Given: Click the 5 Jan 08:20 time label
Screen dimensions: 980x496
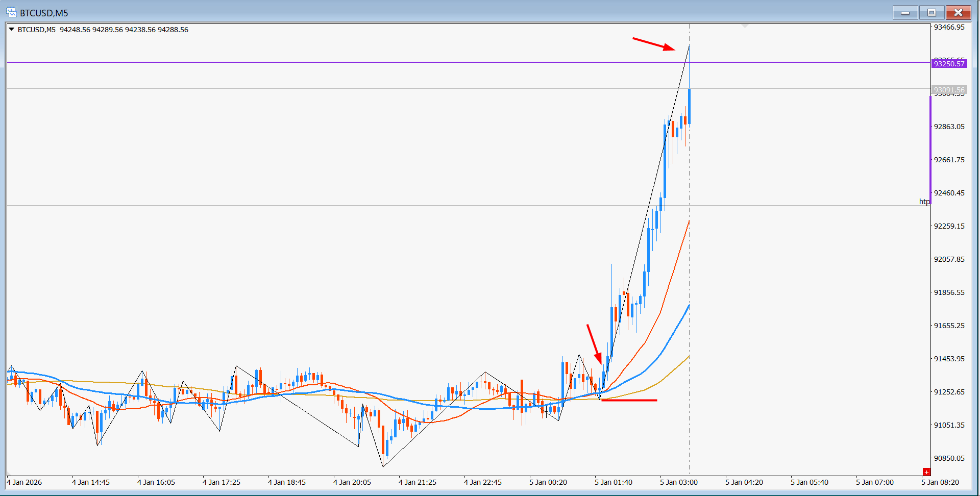Looking at the screenshot, I should (x=940, y=482).
